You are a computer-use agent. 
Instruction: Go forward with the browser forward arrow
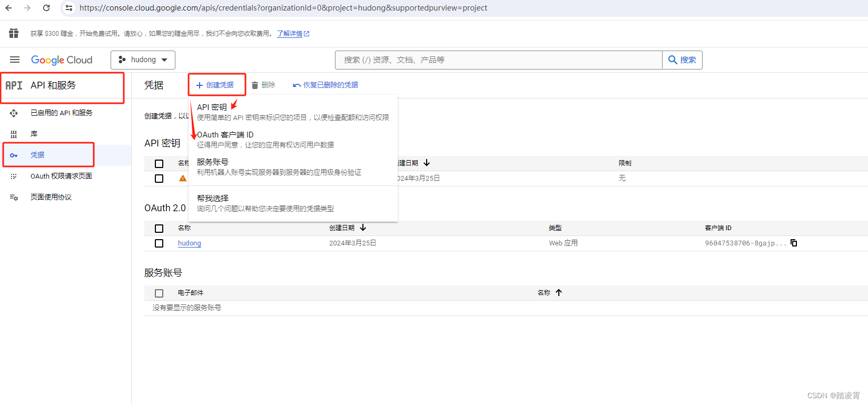[x=27, y=8]
